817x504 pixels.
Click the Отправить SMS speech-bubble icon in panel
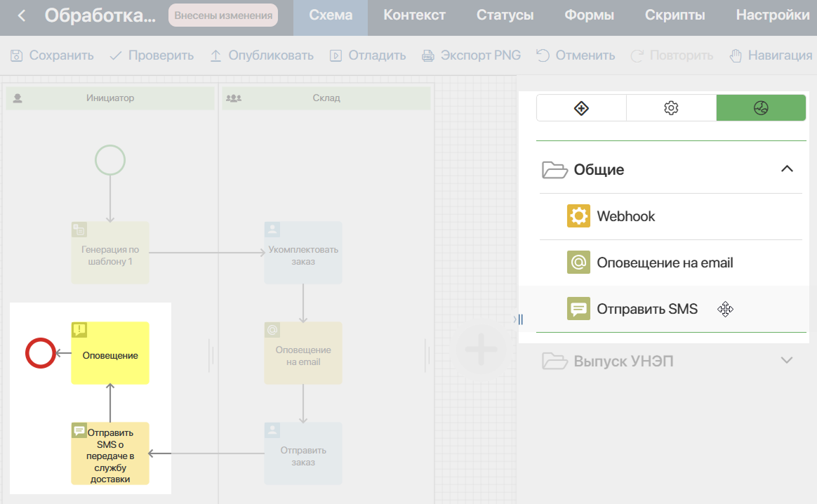click(x=578, y=309)
